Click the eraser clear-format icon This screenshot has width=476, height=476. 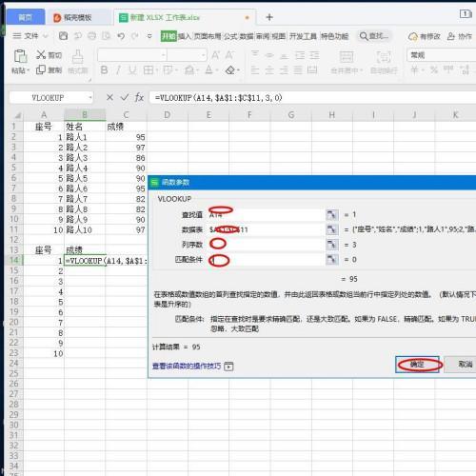(230, 69)
